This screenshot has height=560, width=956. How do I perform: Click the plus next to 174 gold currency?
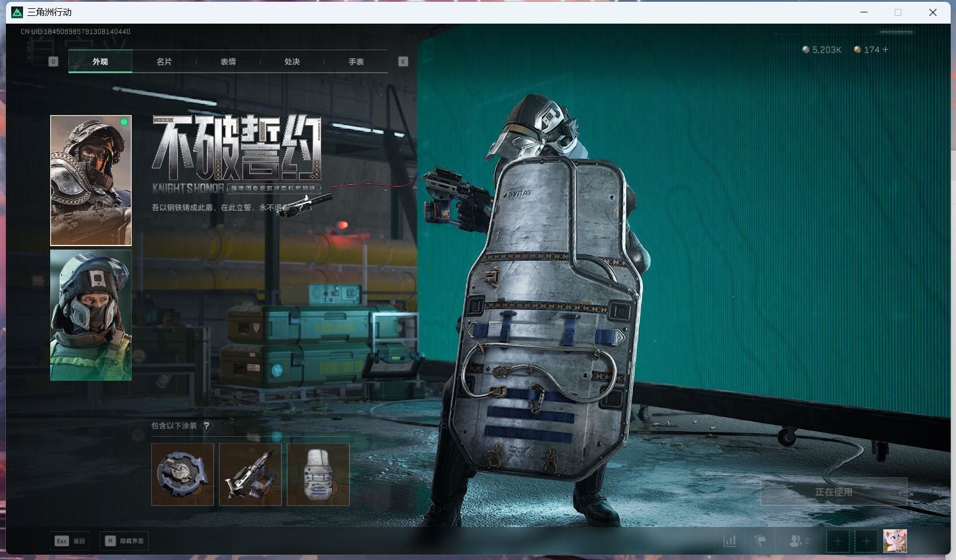coord(884,50)
